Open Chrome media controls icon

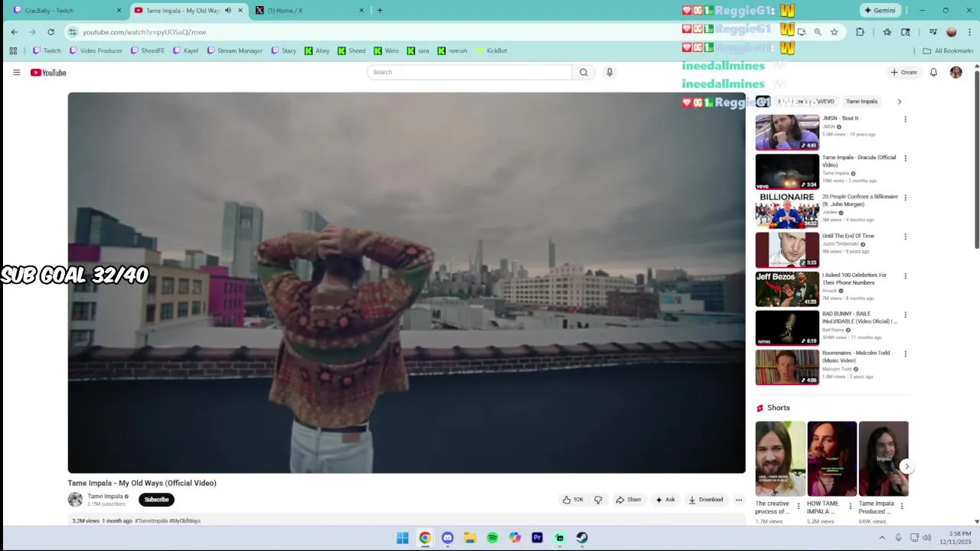coord(933,32)
